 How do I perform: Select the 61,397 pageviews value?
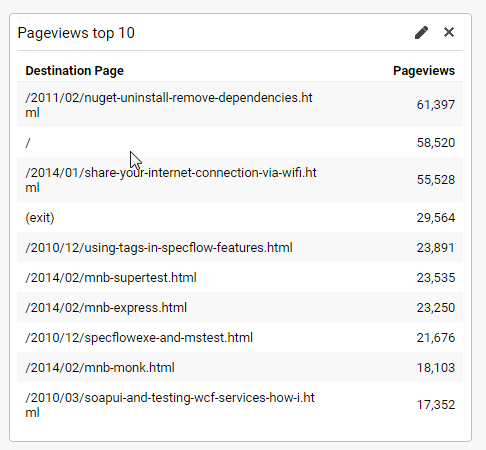[436, 105]
